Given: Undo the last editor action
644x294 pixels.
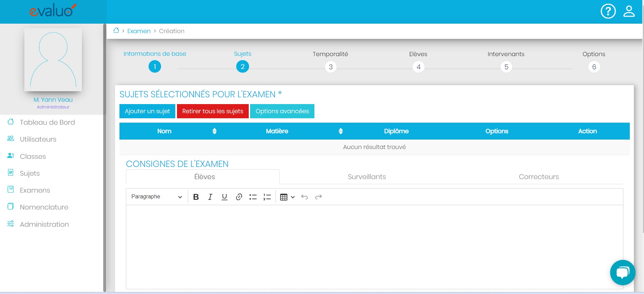Looking at the screenshot, I should 304,197.
